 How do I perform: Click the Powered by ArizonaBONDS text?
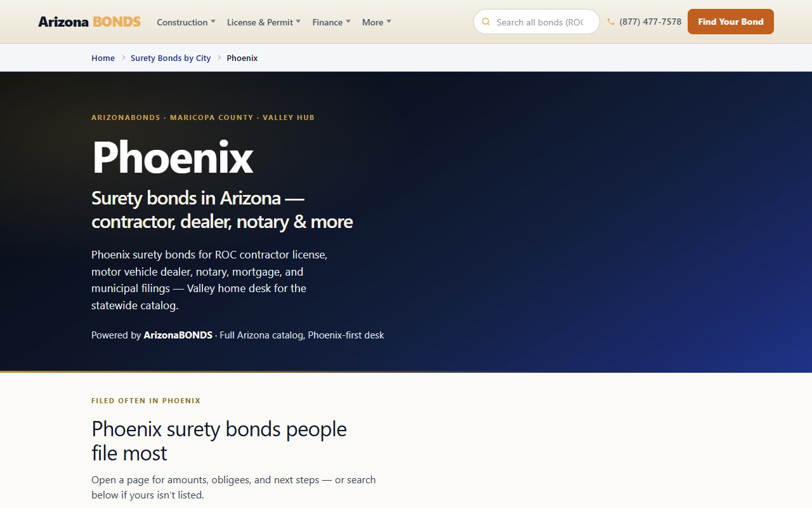pyautogui.click(x=238, y=335)
